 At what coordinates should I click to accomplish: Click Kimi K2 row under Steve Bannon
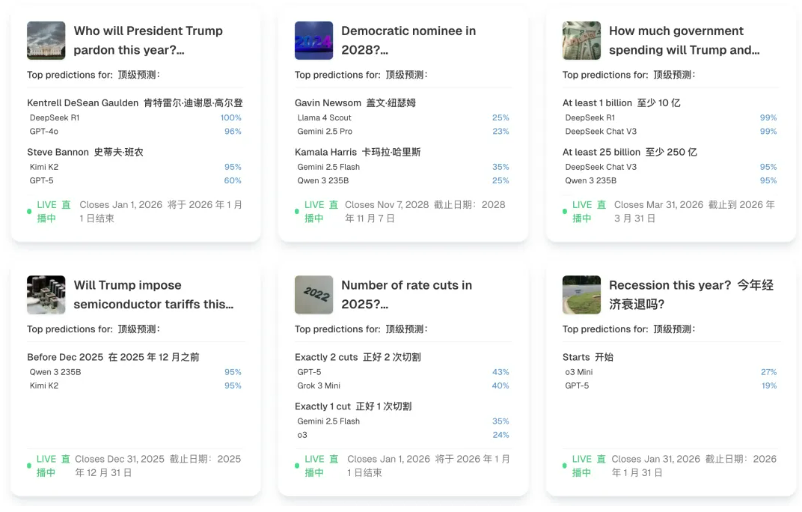click(x=136, y=167)
